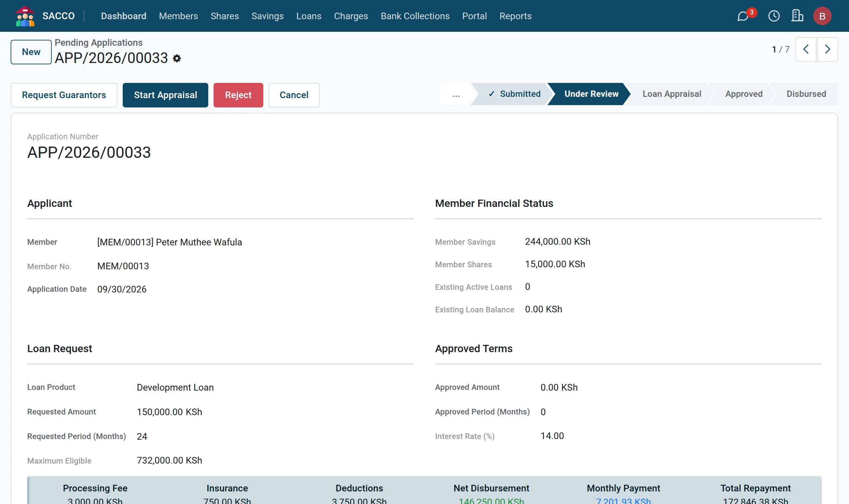Open the gear actions menu beside APP/2026/00033
Screen dimensions: 849x504
click(x=176, y=58)
